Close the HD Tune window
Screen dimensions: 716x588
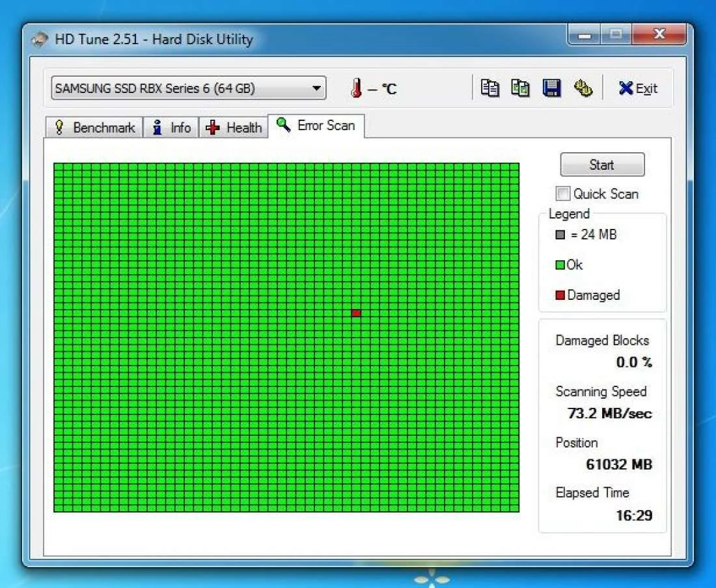coord(659,34)
